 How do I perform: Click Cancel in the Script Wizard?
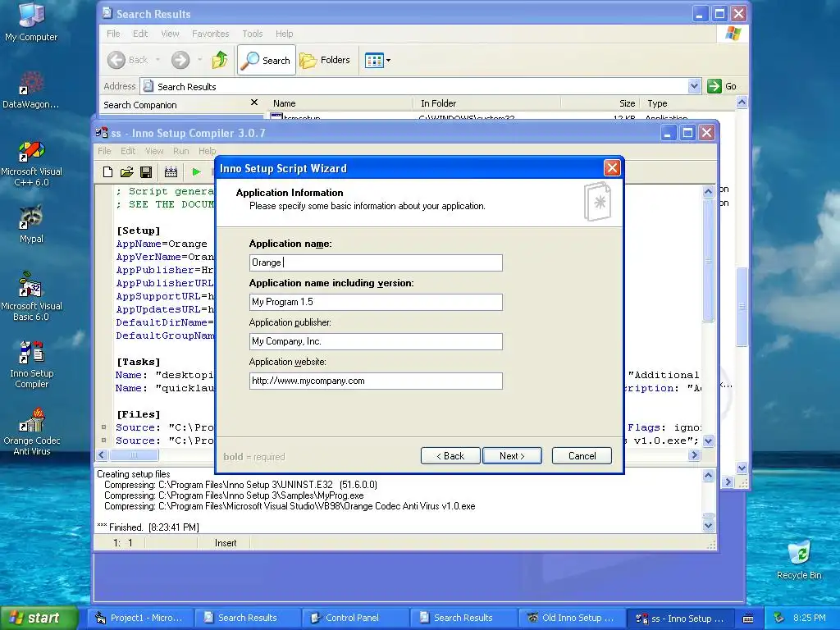[582, 456]
